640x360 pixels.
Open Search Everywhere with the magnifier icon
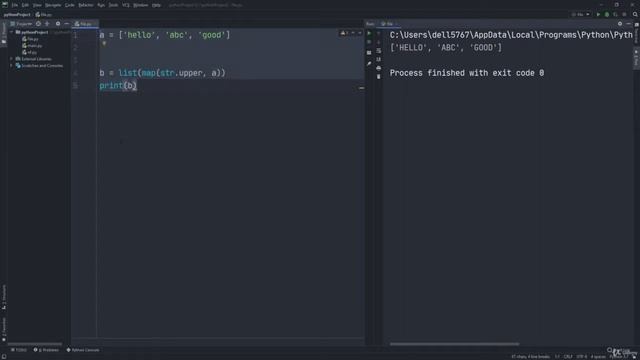(635, 15)
